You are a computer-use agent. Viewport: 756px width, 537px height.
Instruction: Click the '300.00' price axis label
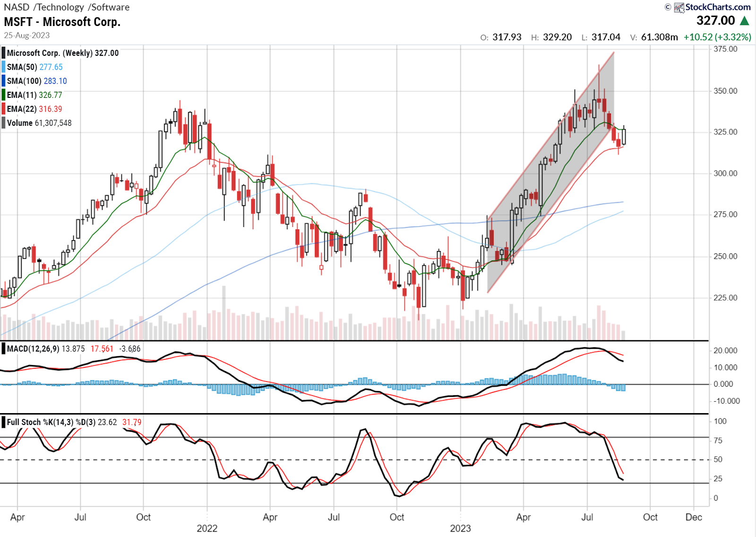[x=725, y=173]
